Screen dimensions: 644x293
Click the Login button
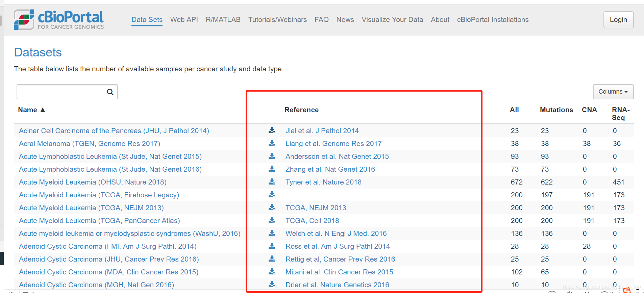coord(618,20)
